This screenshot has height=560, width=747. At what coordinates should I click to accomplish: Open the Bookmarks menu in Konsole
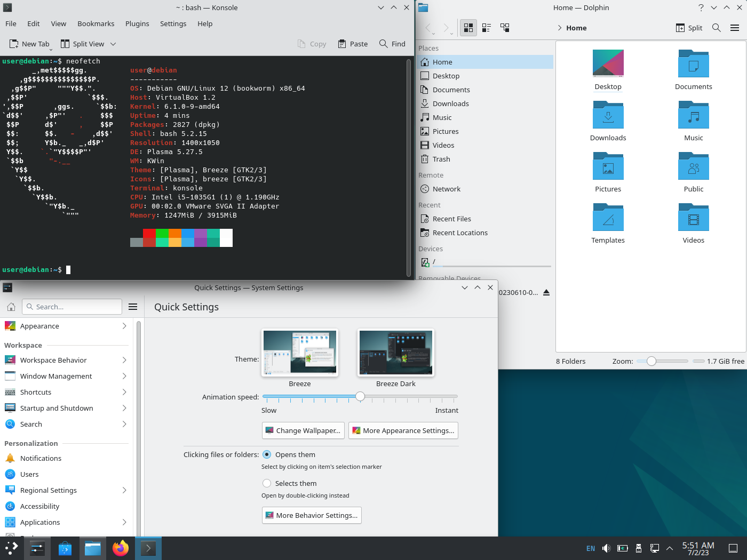(x=96, y=23)
